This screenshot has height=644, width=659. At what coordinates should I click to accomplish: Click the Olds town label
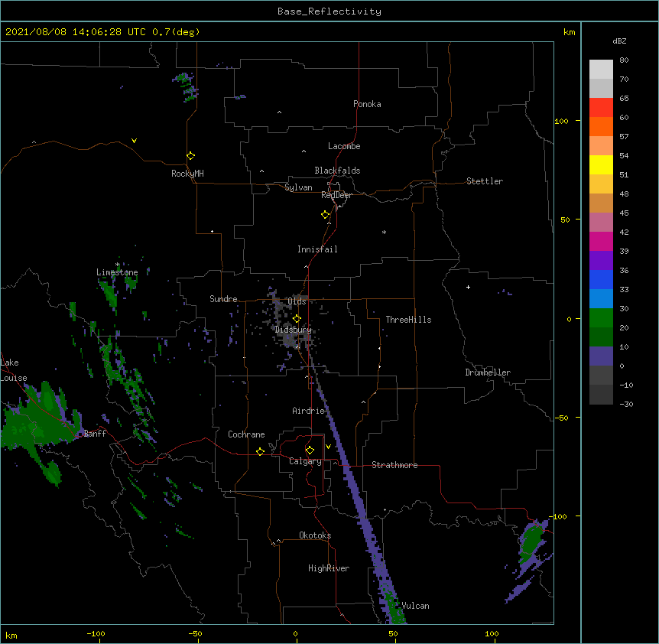point(297,301)
